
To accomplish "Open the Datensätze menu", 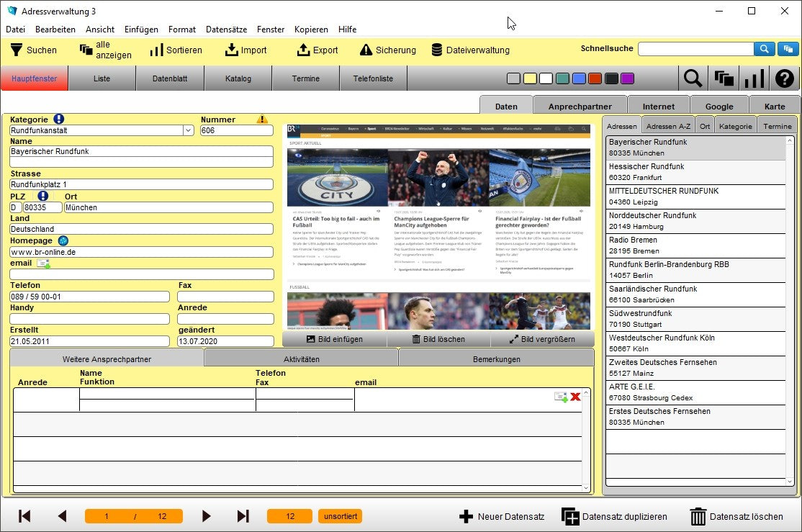I will coord(226,30).
